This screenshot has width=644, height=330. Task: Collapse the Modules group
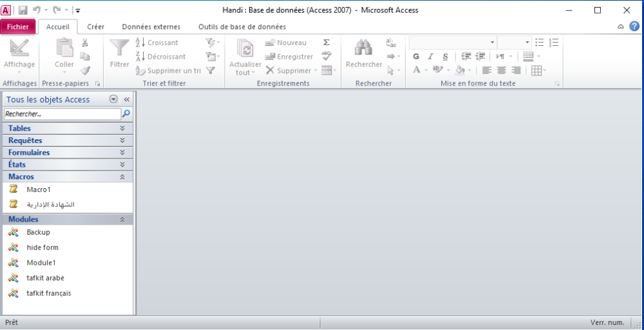coord(68,219)
